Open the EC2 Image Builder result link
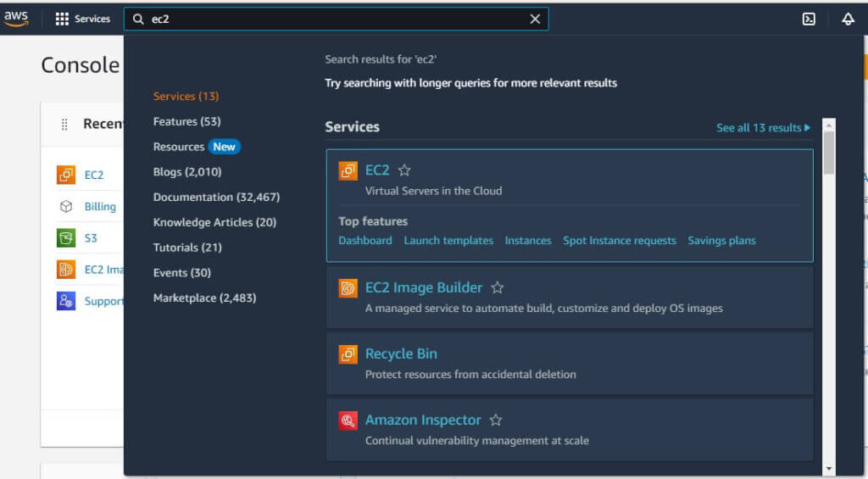The width and height of the screenshot is (868, 479). 424,287
